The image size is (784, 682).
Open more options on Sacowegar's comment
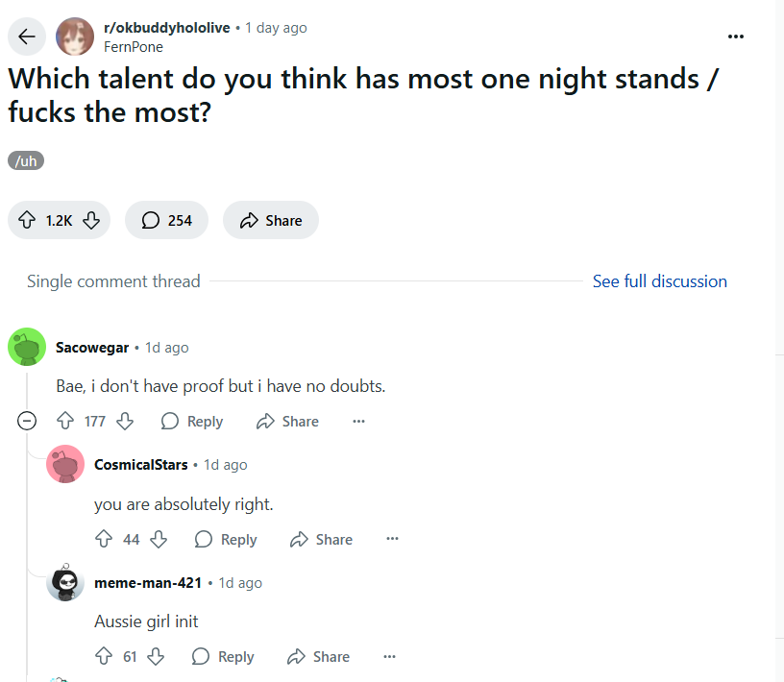[358, 421]
